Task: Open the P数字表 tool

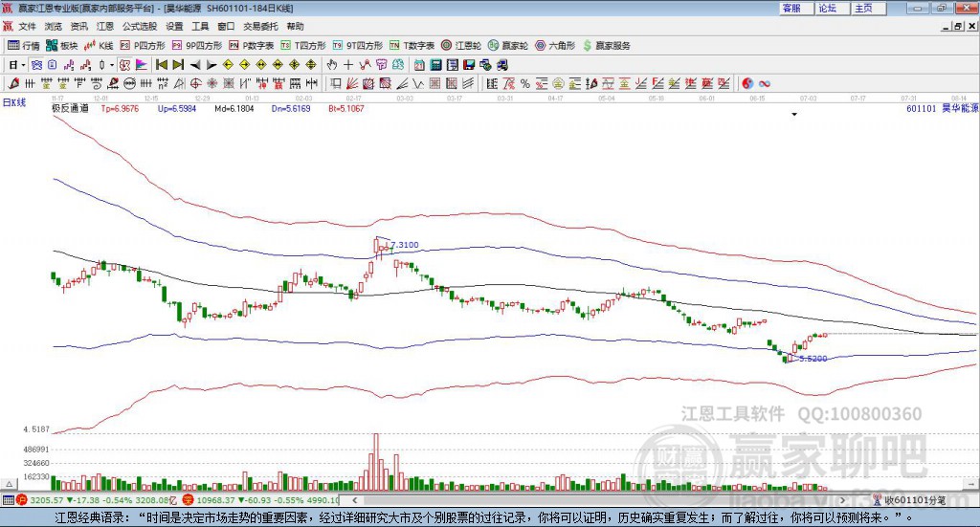Action: point(252,46)
